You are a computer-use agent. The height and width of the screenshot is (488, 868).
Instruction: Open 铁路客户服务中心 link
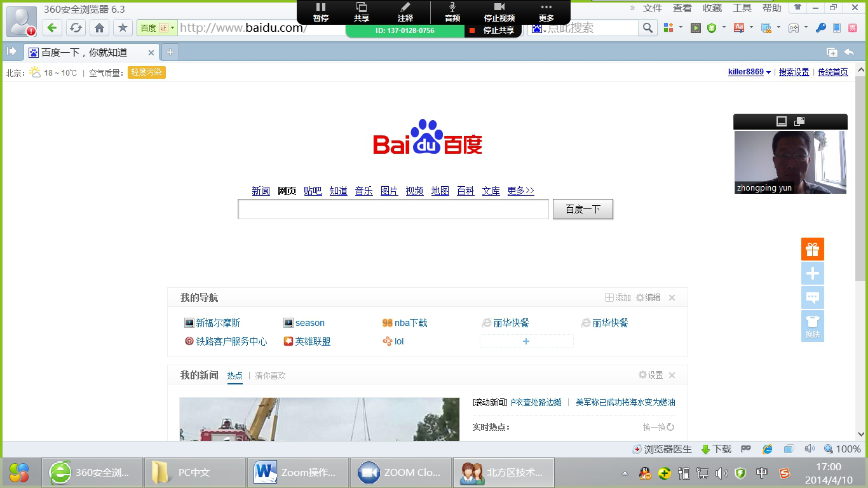pyautogui.click(x=231, y=341)
